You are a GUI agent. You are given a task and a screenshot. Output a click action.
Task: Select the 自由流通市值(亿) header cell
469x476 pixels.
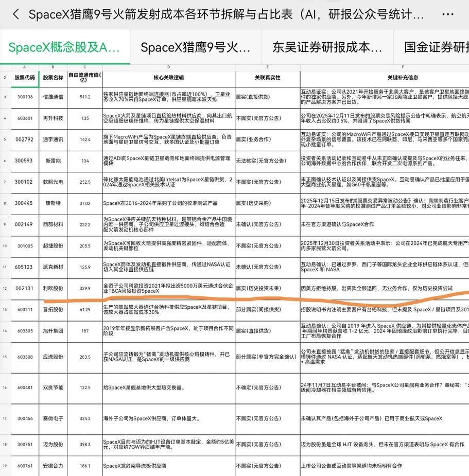(x=85, y=78)
